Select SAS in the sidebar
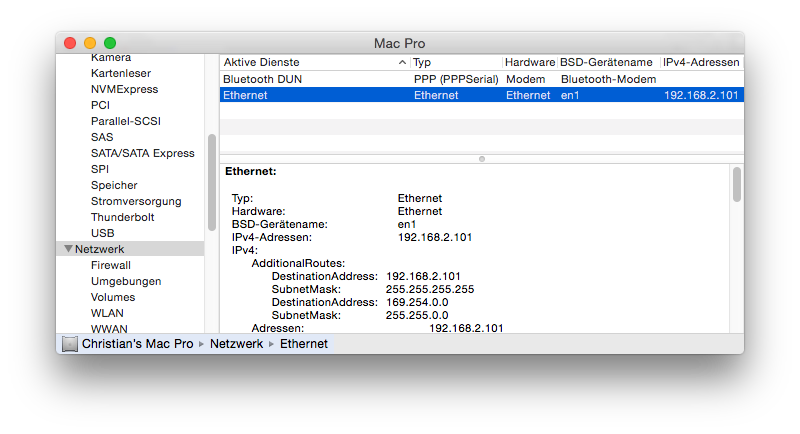This screenshot has width=800, height=434. [102, 137]
